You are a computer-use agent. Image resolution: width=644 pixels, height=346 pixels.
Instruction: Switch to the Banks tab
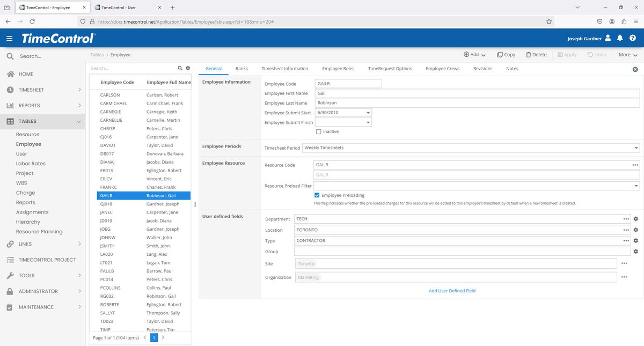pyautogui.click(x=241, y=69)
